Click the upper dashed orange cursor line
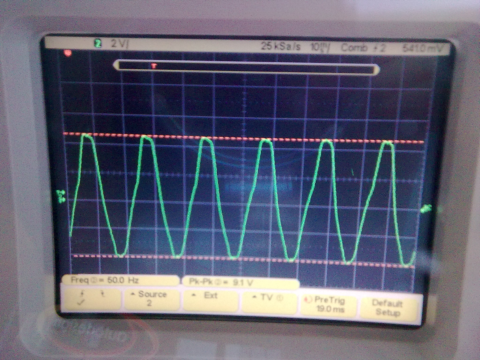 click(243, 138)
